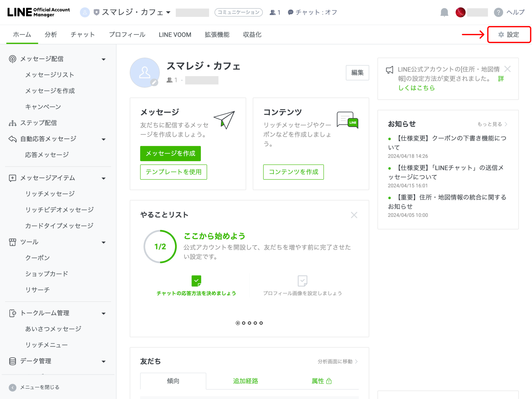Click the データ管理 database icon
This screenshot has height=399, width=532.
coord(12,361)
